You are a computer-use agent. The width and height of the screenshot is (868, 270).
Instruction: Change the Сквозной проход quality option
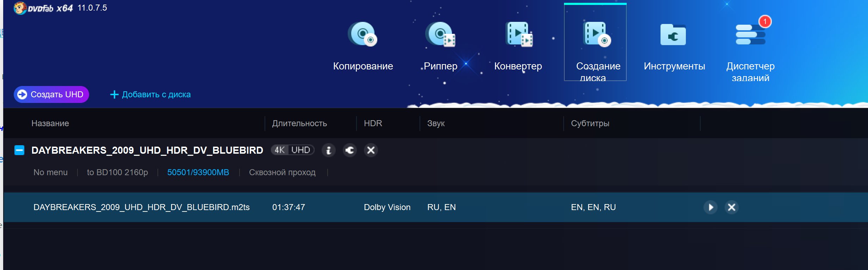282,172
